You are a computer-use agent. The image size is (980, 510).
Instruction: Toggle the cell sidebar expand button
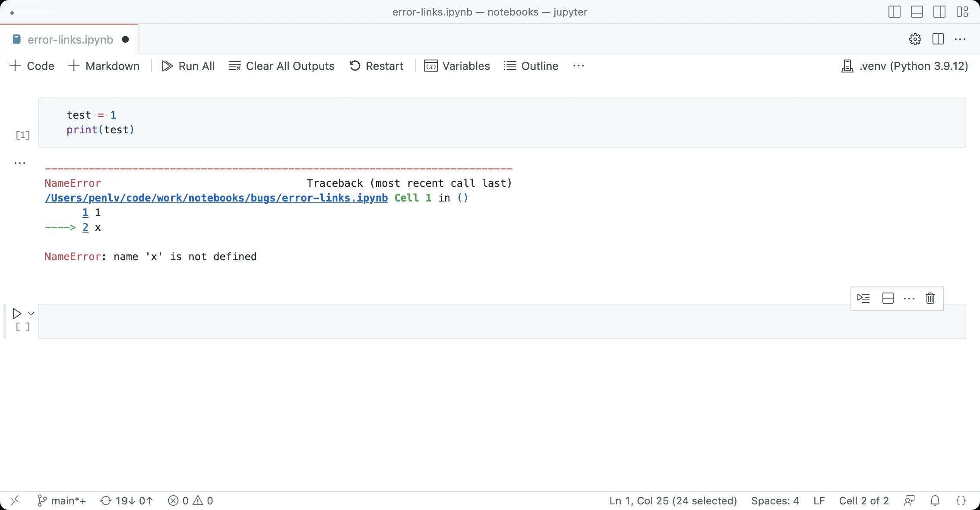click(888, 298)
